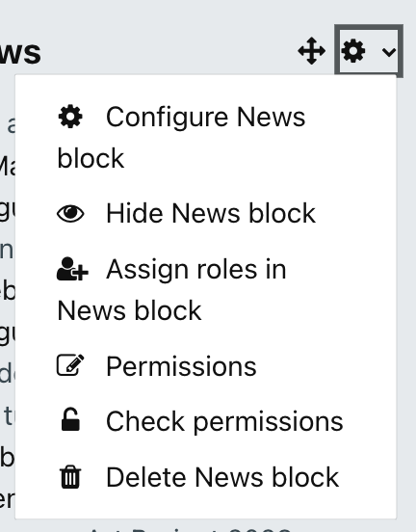Click the user-plus Assign roles icon

pyautogui.click(x=72, y=269)
